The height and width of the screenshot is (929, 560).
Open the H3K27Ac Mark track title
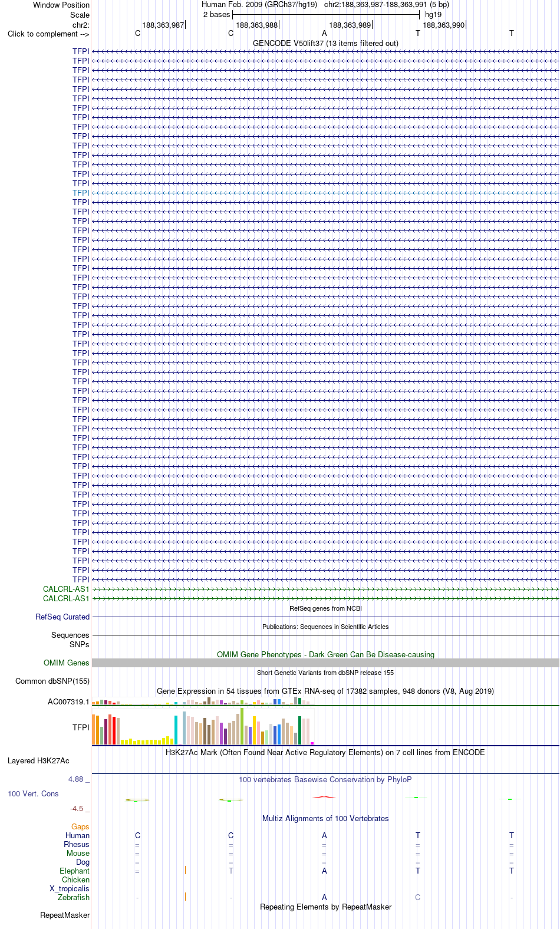[x=325, y=752]
